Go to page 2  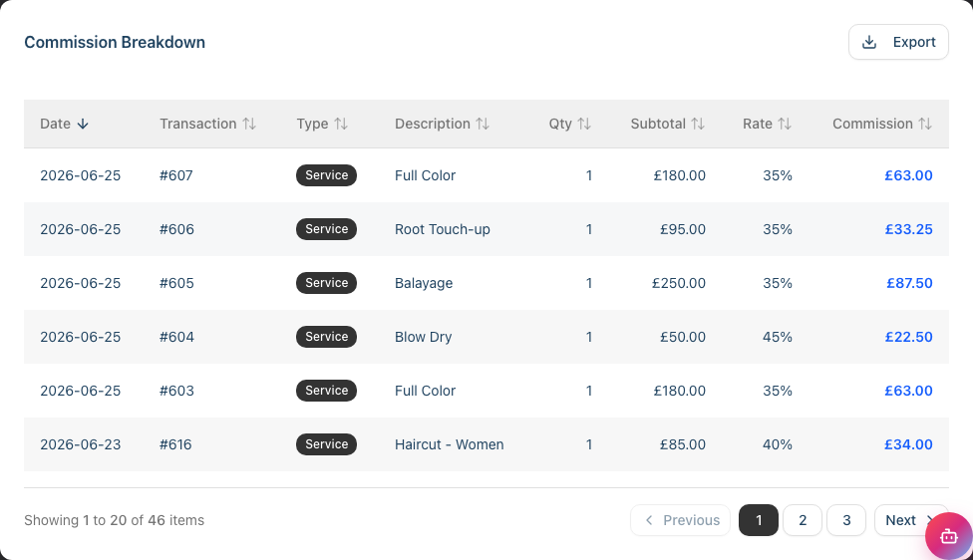tap(803, 520)
